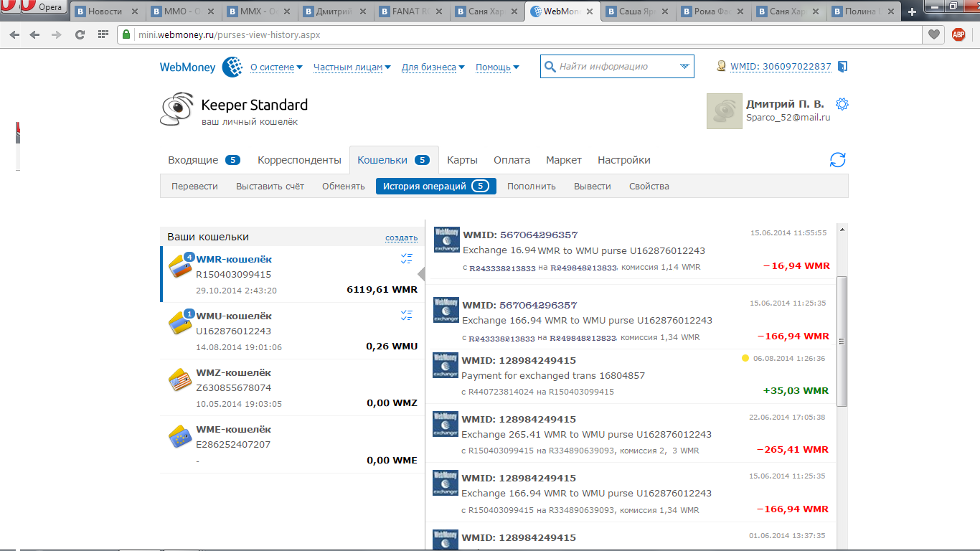Open WMR purse operations list icon
The width and height of the screenshot is (980, 551).
pos(407,259)
